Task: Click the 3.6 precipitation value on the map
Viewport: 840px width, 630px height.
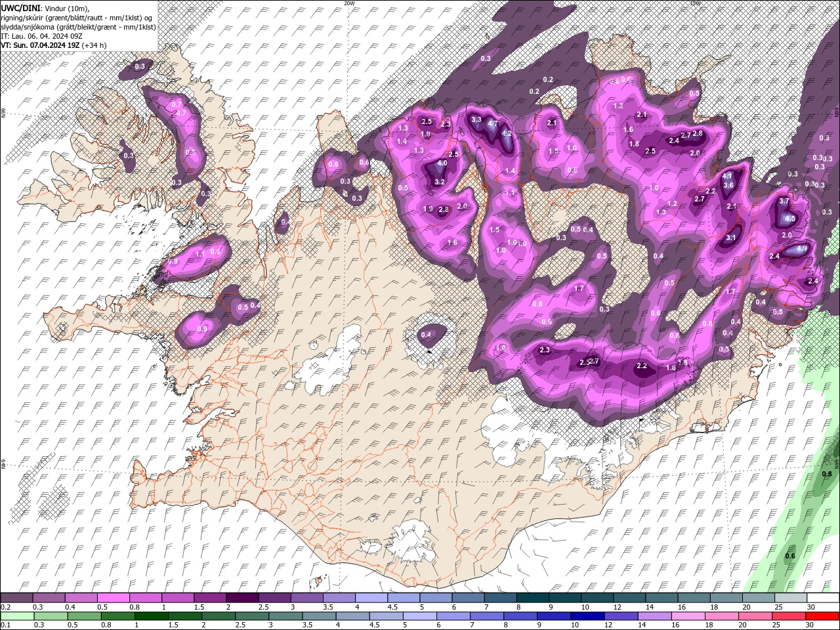Action: click(728, 185)
